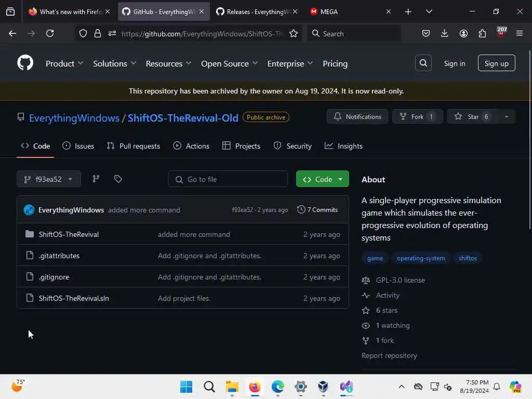Click the Firefox back arrow
This screenshot has width=532, height=399.
[12, 33]
